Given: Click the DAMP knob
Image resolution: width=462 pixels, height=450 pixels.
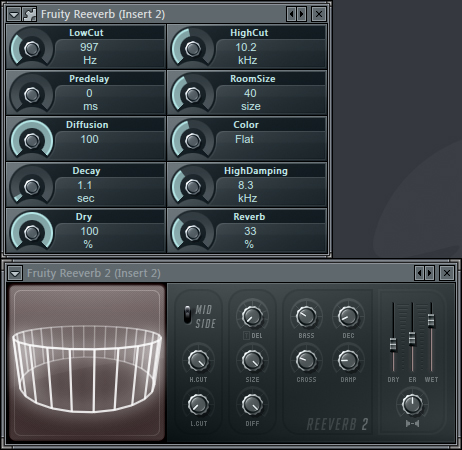Looking at the screenshot, I should point(348,360).
